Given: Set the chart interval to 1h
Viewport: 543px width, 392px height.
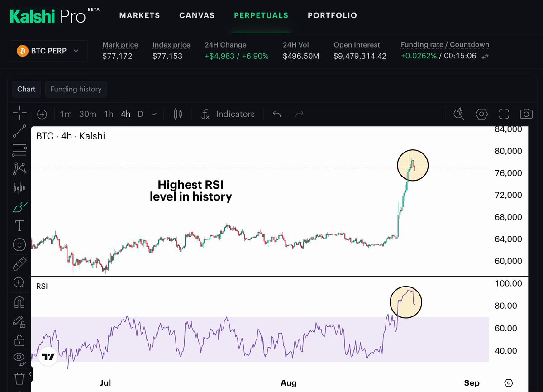Looking at the screenshot, I should [109, 114].
